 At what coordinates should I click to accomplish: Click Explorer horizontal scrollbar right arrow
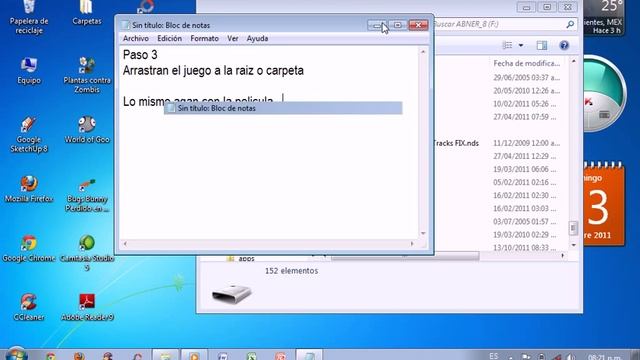(563, 256)
